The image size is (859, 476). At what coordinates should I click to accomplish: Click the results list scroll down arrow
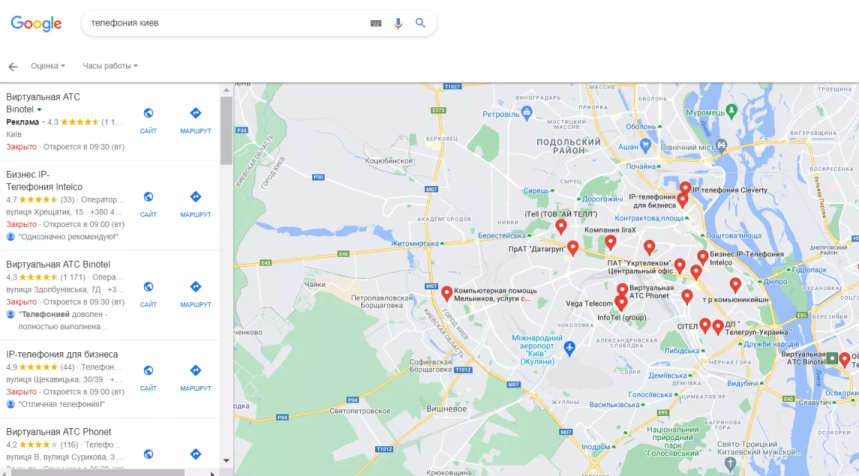226,461
